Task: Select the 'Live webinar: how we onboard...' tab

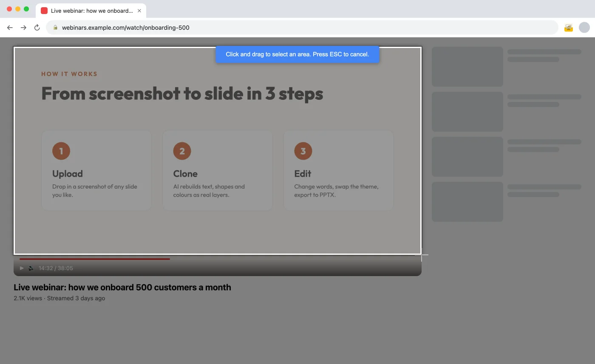Action: coord(91,11)
